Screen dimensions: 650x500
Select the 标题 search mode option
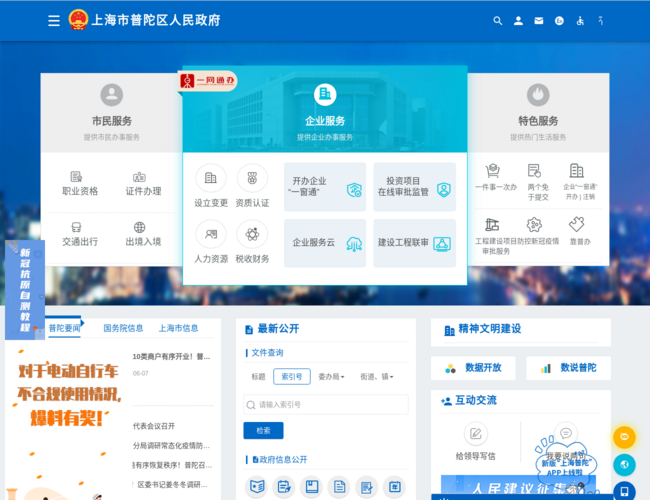coord(258,377)
